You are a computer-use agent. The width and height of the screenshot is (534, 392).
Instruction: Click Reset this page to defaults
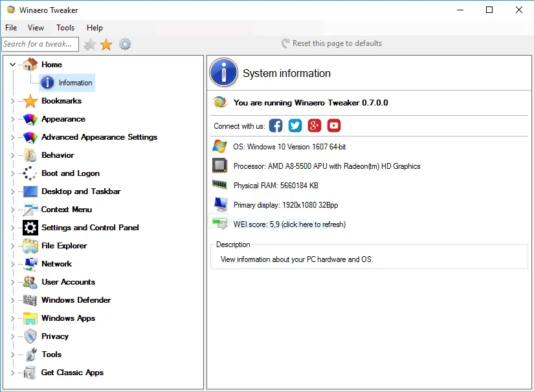click(x=331, y=43)
